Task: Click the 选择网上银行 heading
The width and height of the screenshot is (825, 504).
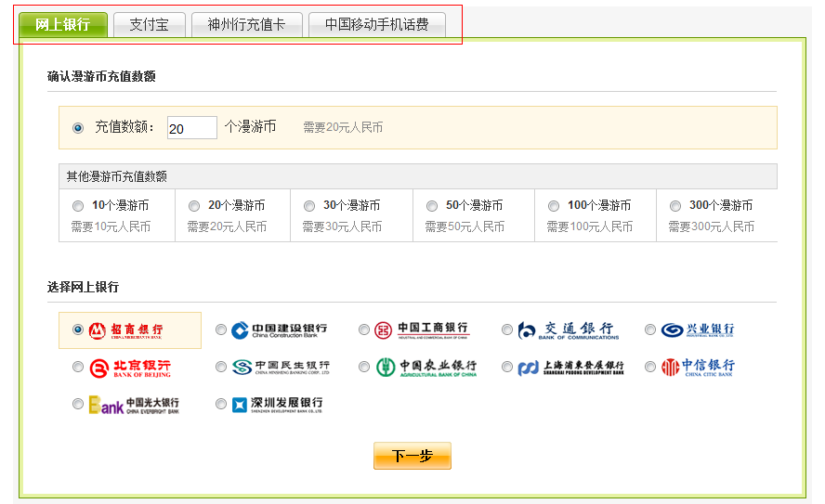Action: click(x=83, y=287)
